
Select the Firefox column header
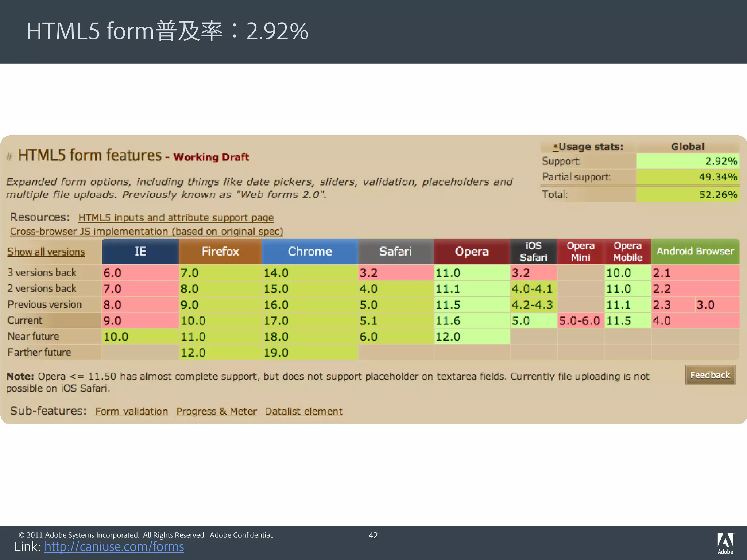point(220,252)
